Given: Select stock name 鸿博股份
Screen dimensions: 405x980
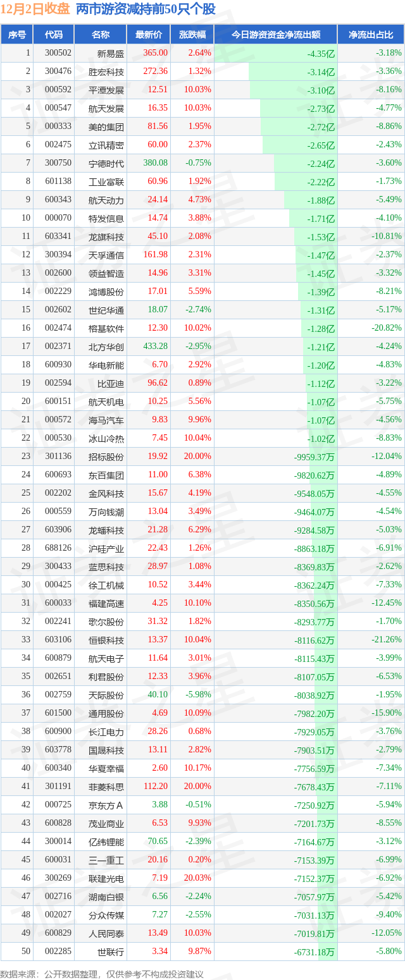Looking at the screenshot, I should [106, 292].
